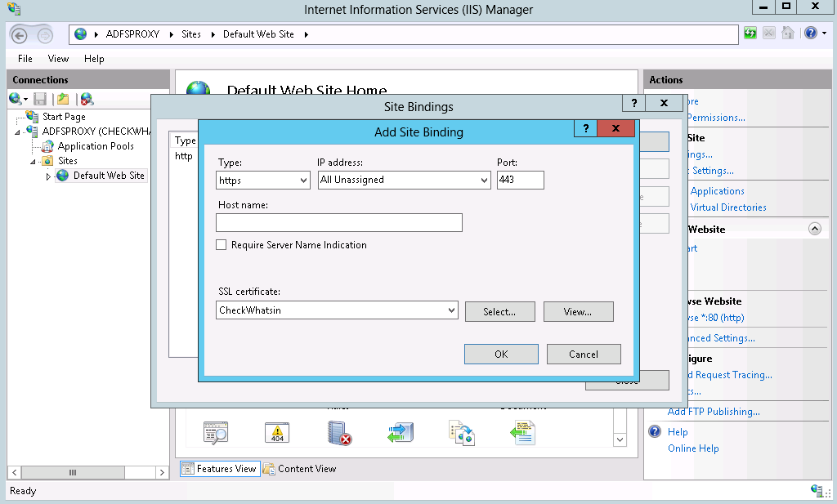Click the blue Help question mark icon in the toolbar
The height and width of the screenshot is (504, 837).
(810, 33)
